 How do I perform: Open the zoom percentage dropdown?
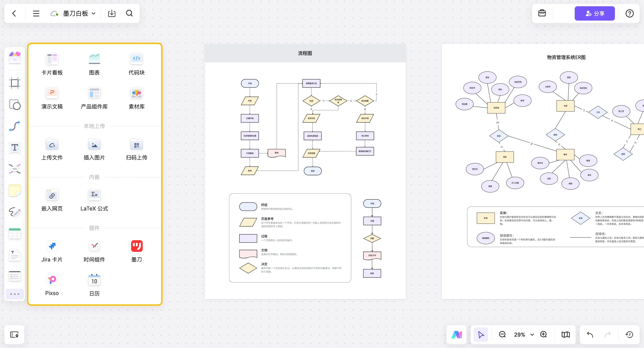click(532, 335)
